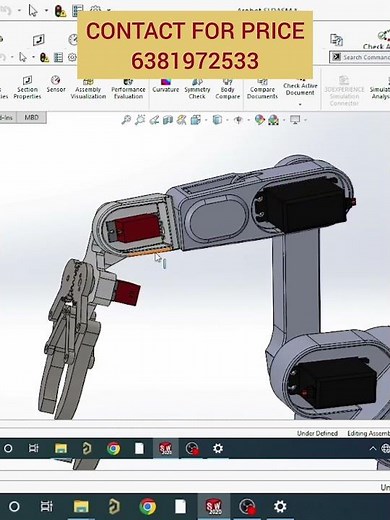Select the small red servo near the gripper
390x520 pixels.
tap(126, 292)
